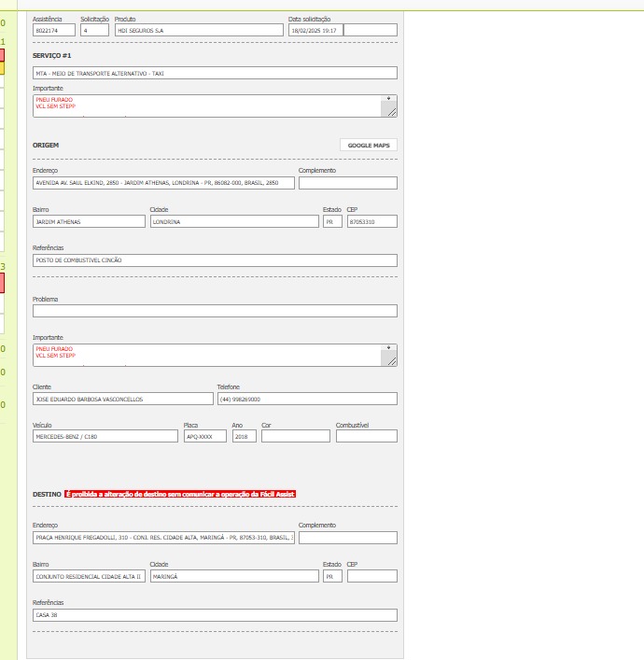Click destination Referências field showing CASA 38

pos(214,615)
